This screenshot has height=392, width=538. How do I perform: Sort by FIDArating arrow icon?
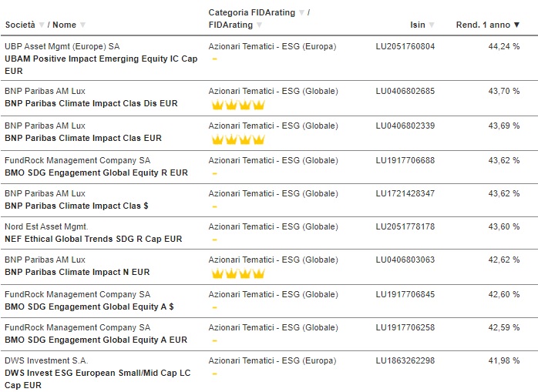tap(260, 25)
